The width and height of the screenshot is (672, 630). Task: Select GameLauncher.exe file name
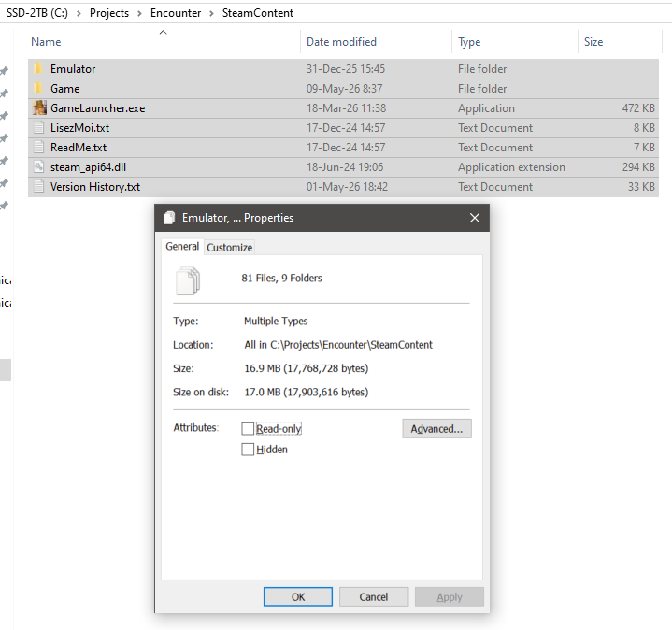pyautogui.click(x=98, y=108)
